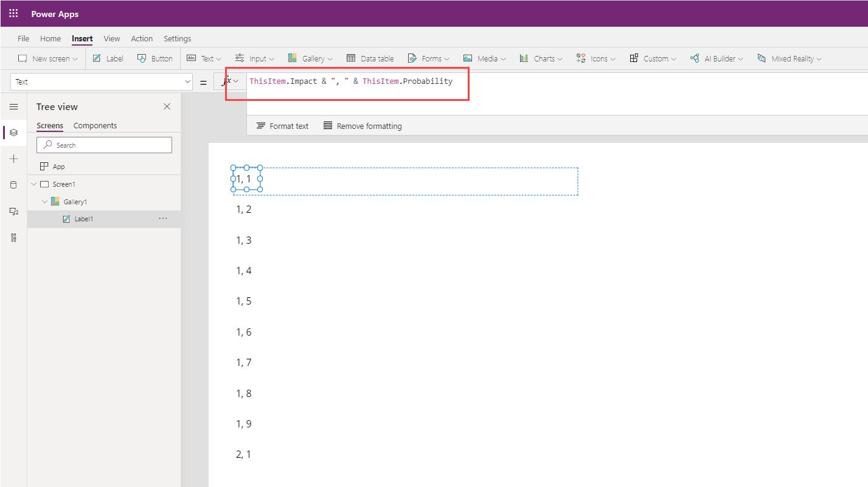The image size is (868, 487).
Task: Click the Tree view search field
Action: pyautogui.click(x=104, y=145)
